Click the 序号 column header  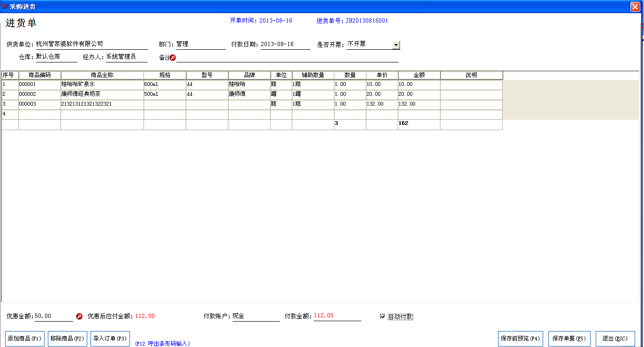[x=10, y=75]
